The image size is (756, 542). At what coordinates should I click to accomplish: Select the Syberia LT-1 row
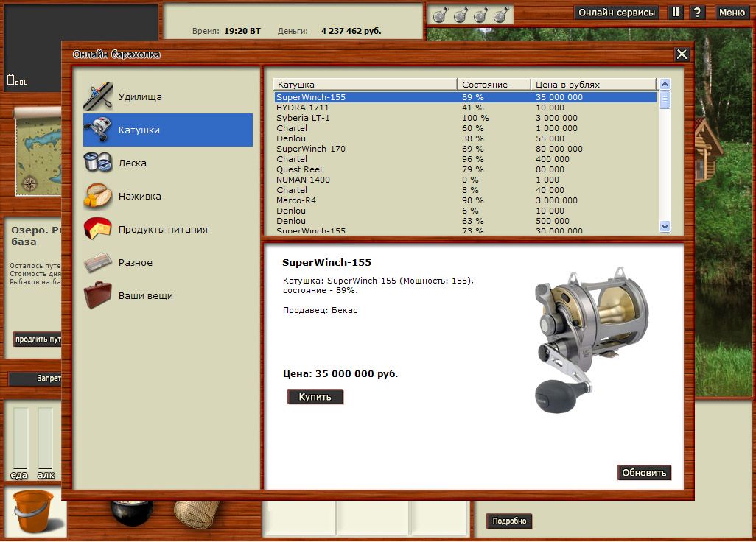pos(465,118)
